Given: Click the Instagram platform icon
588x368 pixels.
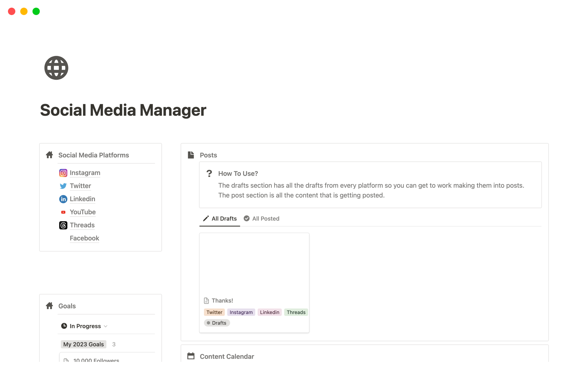Looking at the screenshot, I should (x=63, y=173).
